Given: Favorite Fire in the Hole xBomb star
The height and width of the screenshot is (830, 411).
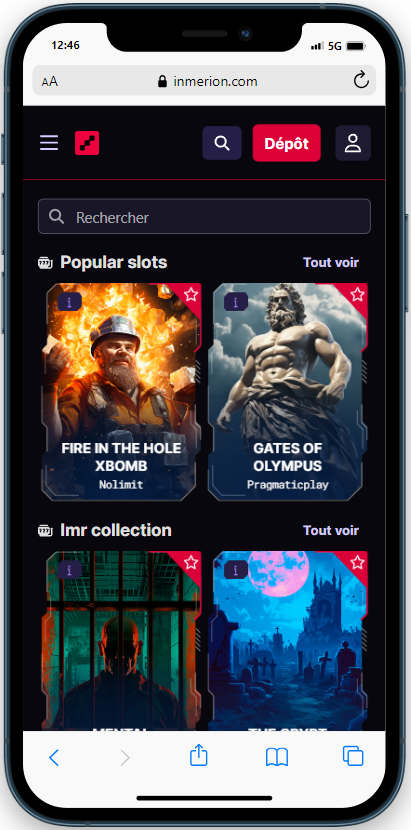Looking at the screenshot, I should point(191,294).
